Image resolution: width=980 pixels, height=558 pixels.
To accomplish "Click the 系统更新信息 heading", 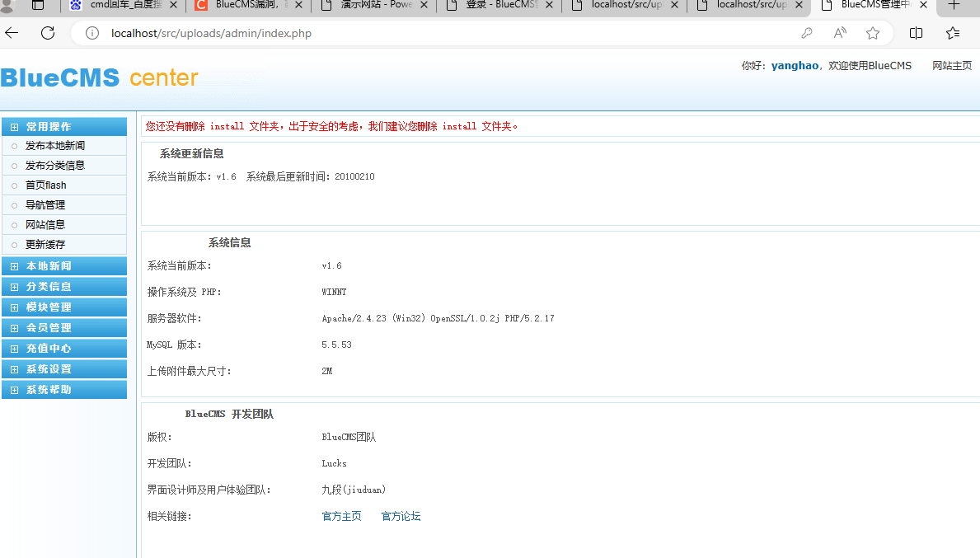I will tap(191, 153).
